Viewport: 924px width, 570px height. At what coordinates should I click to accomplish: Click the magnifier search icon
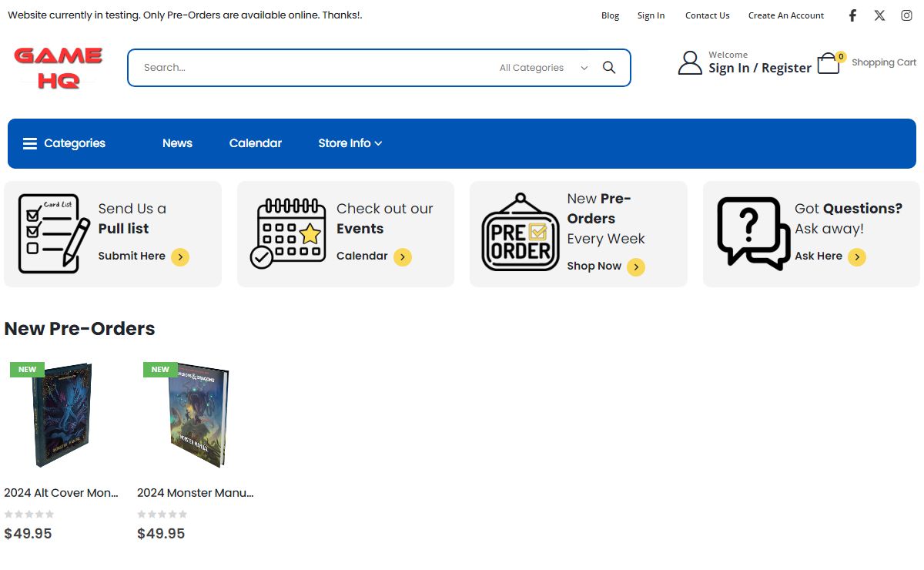[609, 68]
